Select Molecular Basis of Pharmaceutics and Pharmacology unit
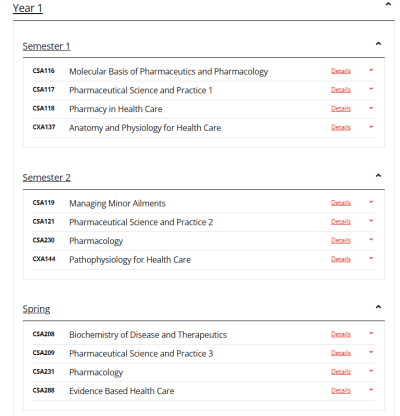This screenshot has width=400, height=416. (168, 72)
